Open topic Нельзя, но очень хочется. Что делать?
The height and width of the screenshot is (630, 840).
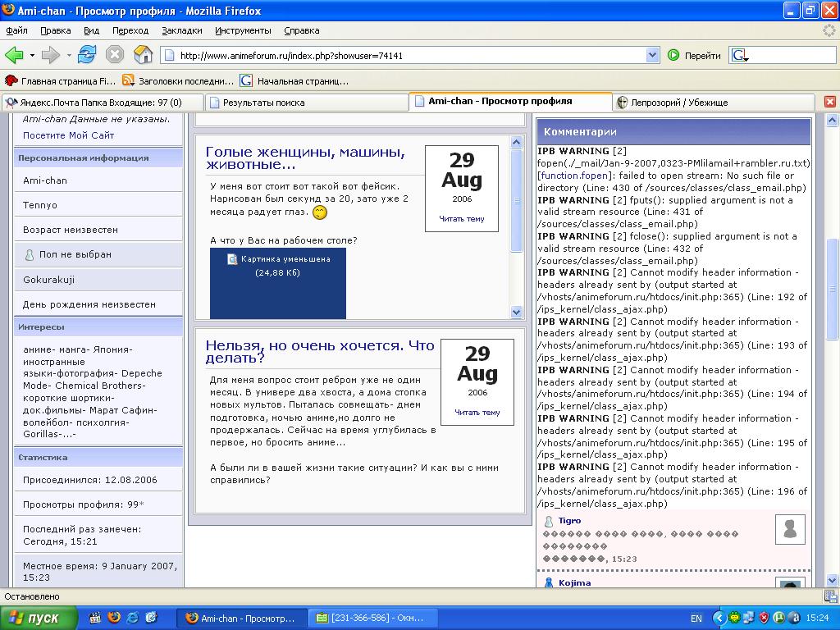320,351
